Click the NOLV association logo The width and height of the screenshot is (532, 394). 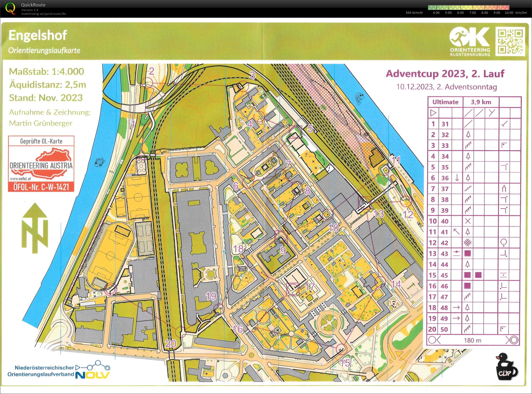tap(92, 375)
